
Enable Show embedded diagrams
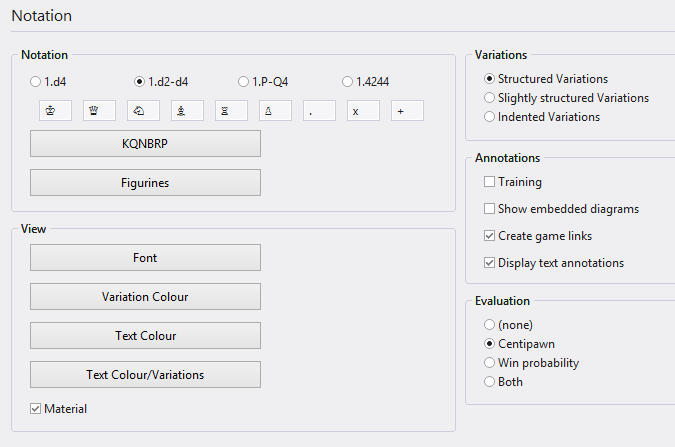tap(489, 209)
